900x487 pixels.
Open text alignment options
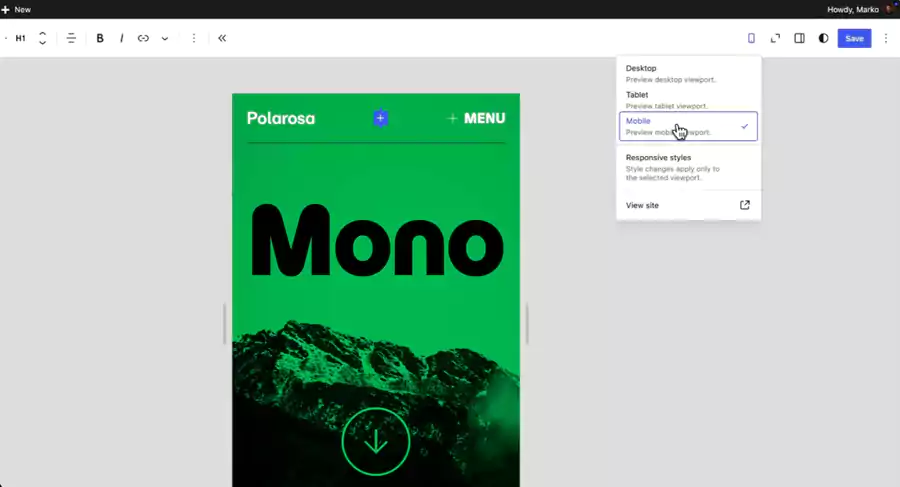(x=71, y=38)
